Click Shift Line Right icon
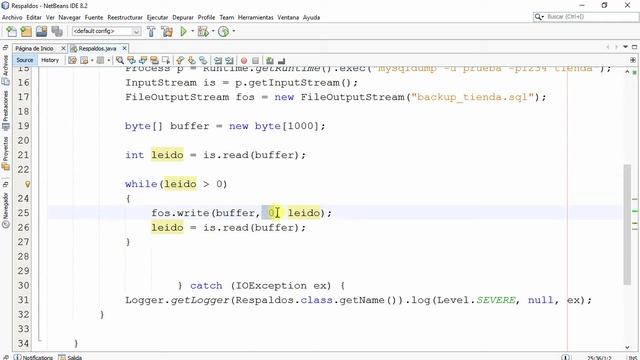The height and width of the screenshot is (360, 640). (x=229, y=60)
